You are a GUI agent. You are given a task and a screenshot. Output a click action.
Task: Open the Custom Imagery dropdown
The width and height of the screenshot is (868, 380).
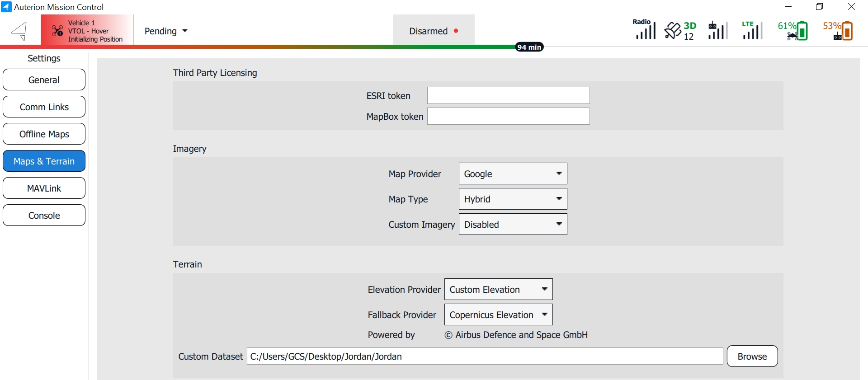pyautogui.click(x=513, y=225)
